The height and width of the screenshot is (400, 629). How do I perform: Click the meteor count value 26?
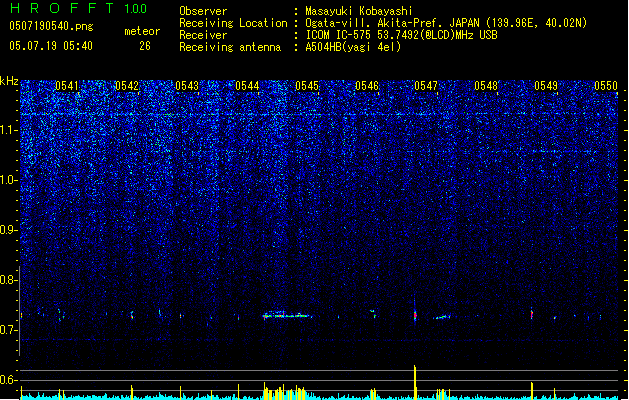point(145,46)
